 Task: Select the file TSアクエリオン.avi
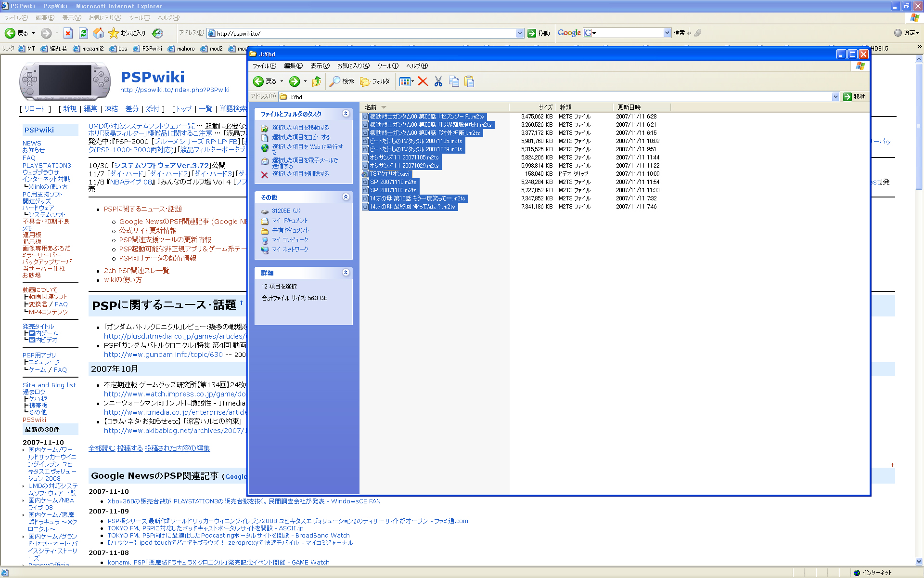(x=389, y=174)
